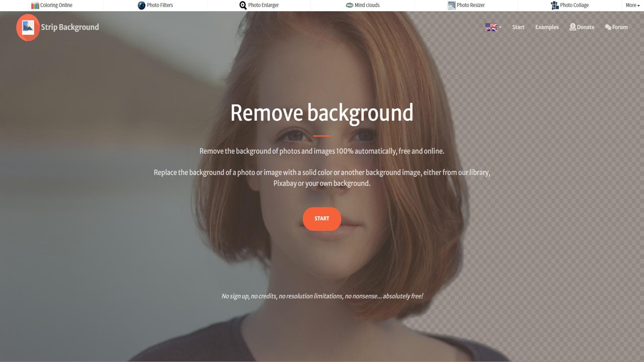
Task: Open the Start navigation item
Action: [518, 27]
